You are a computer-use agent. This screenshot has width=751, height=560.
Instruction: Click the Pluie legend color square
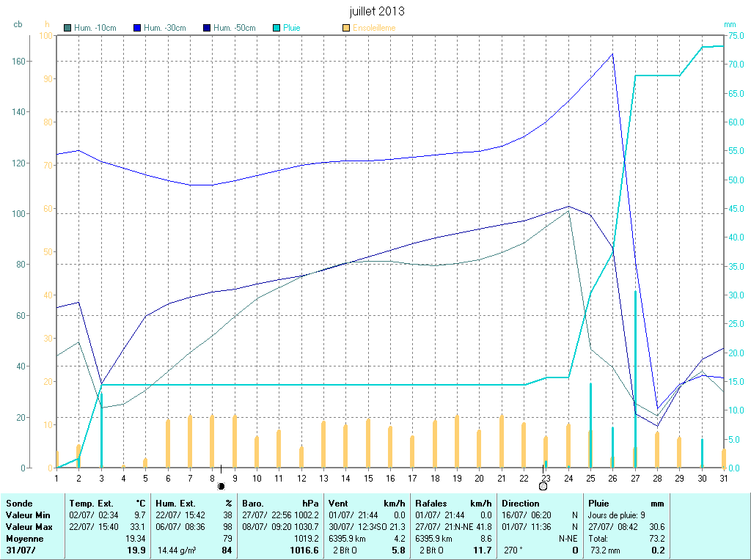[x=276, y=28]
